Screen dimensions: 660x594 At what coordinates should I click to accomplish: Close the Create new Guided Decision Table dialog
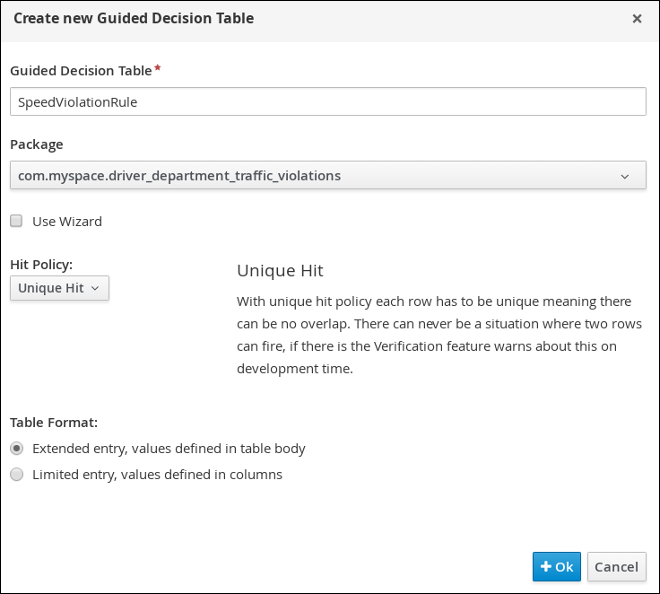coord(637,19)
